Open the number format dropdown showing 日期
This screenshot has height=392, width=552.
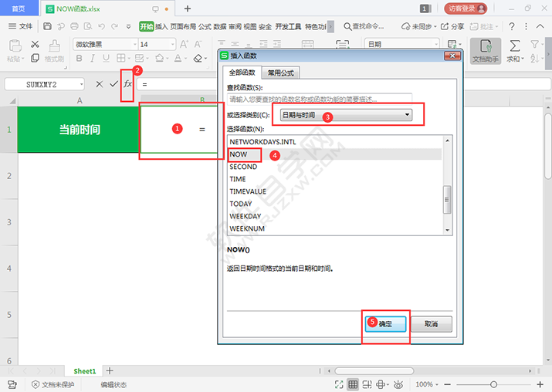[436, 44]
